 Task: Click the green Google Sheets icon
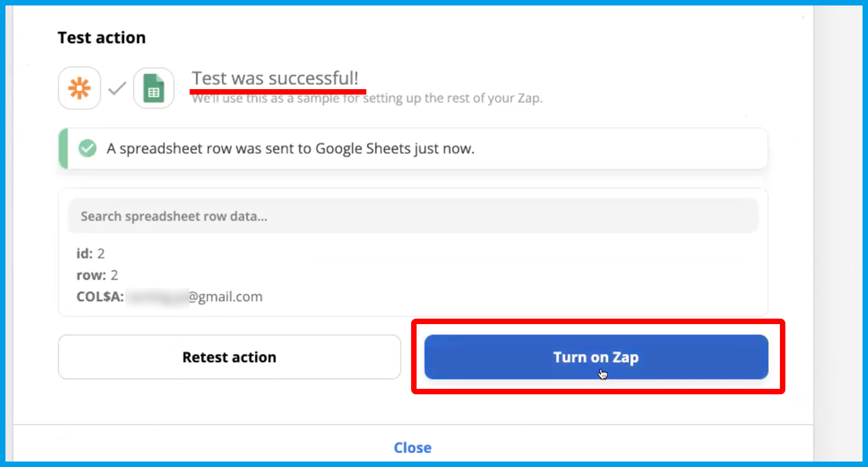click(x=154, y=89)
